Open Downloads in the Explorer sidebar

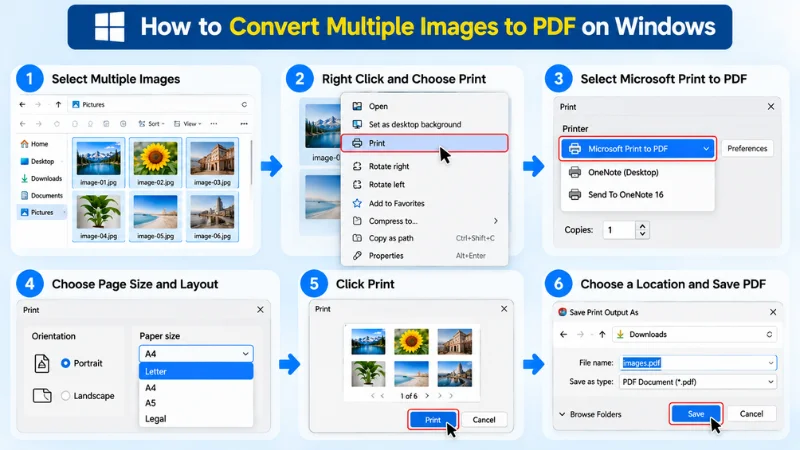click(x=41, y=179)
